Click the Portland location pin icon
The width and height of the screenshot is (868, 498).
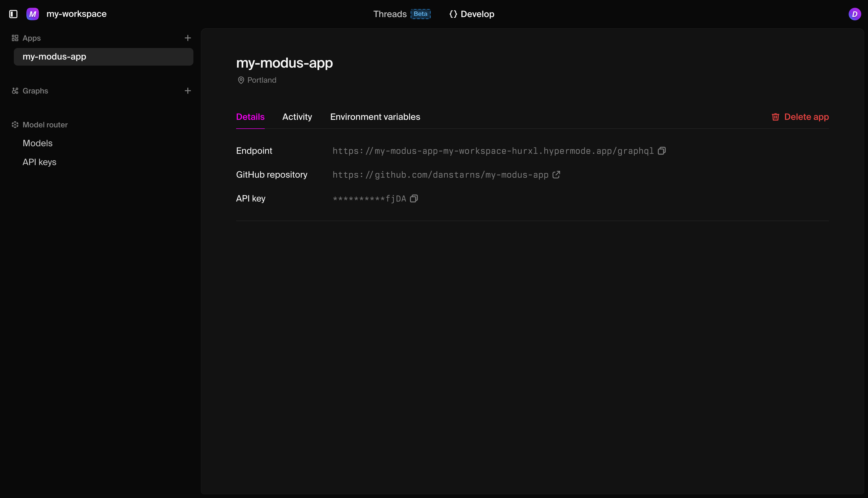pos(241,80)
